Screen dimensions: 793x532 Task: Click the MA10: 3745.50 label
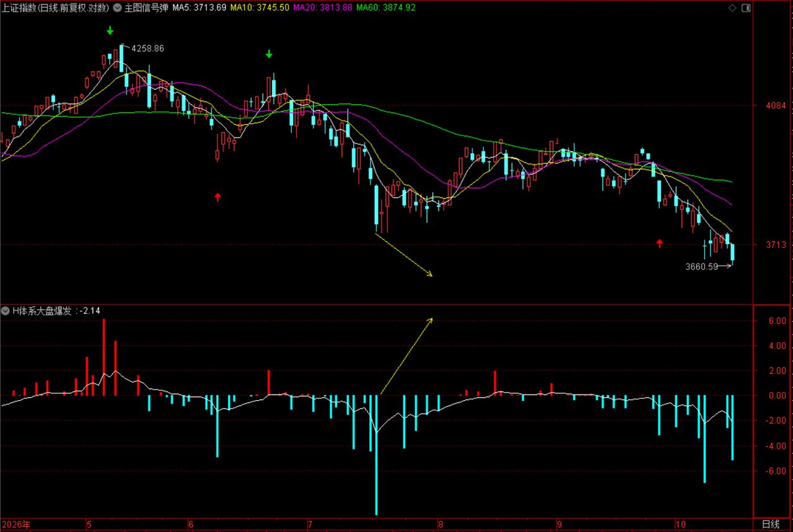[x=260, y=8]
